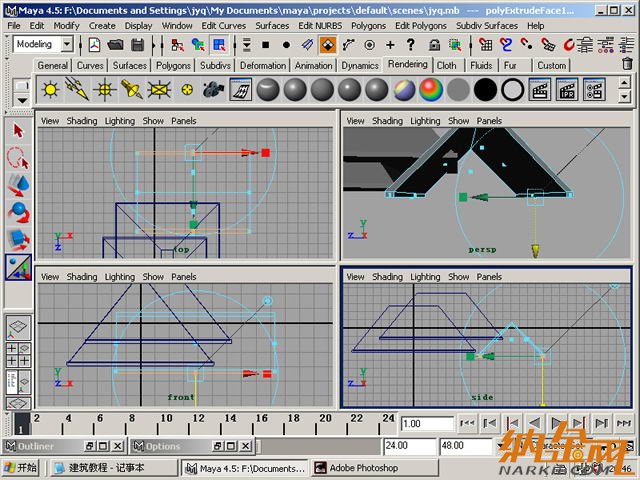Open Panels menu in persp viewport
The height and width of the screenshot is (480, 640).
click(x=489, y=121)
